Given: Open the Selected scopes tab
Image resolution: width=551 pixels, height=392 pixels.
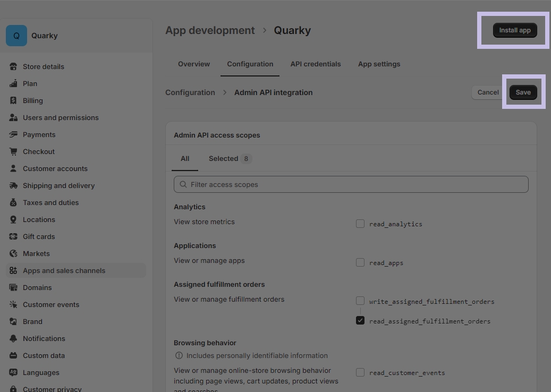Looking at the screenshot, I should (230, 158).
